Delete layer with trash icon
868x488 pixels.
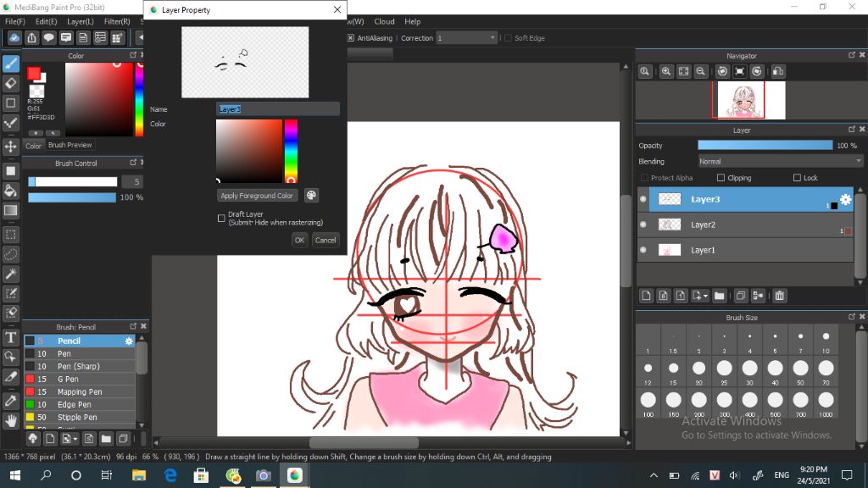point(780,296)
